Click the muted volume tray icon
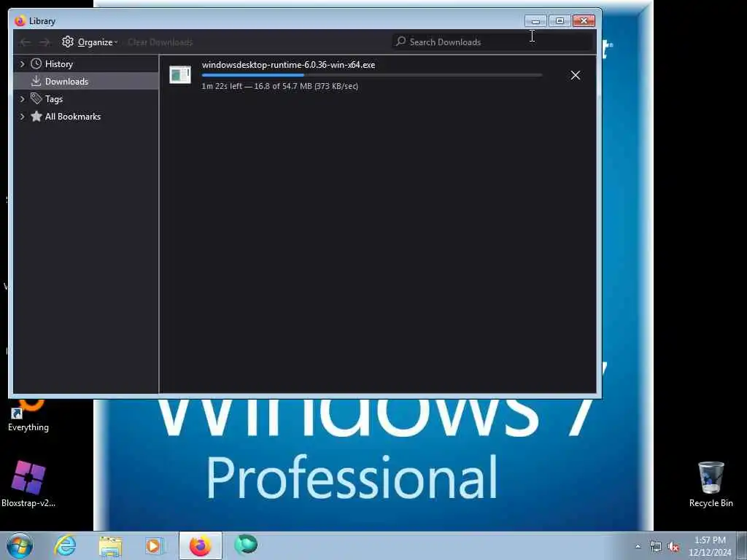Viewport: 747px width, 560px height. 673,547
